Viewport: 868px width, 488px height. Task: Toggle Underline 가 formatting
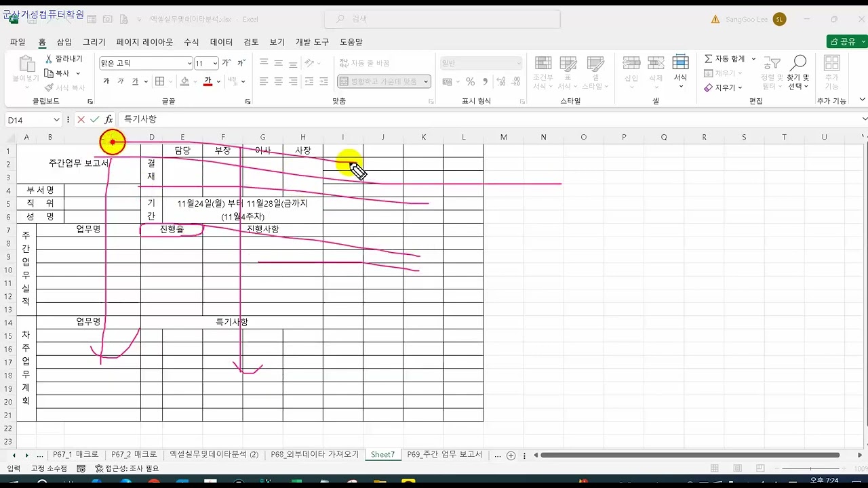click(135, 81)
